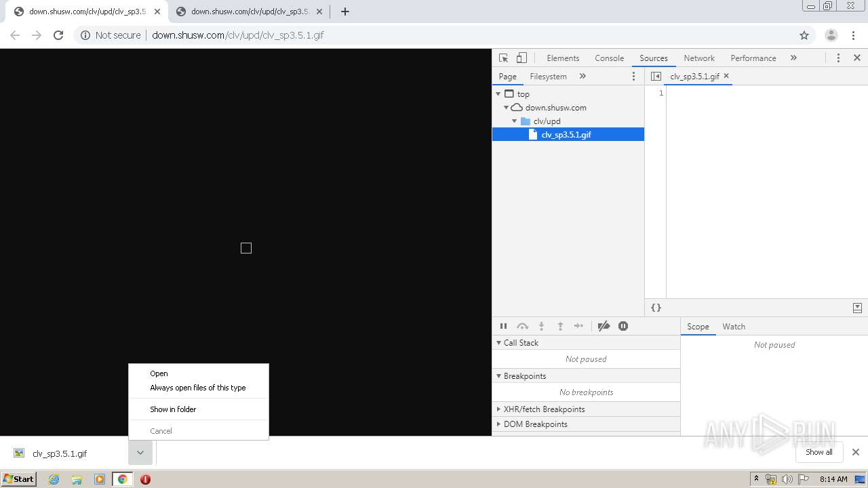Switch to the Filesystem navigator tab
Screen dimensions: 868x488
tap(548, 77)
